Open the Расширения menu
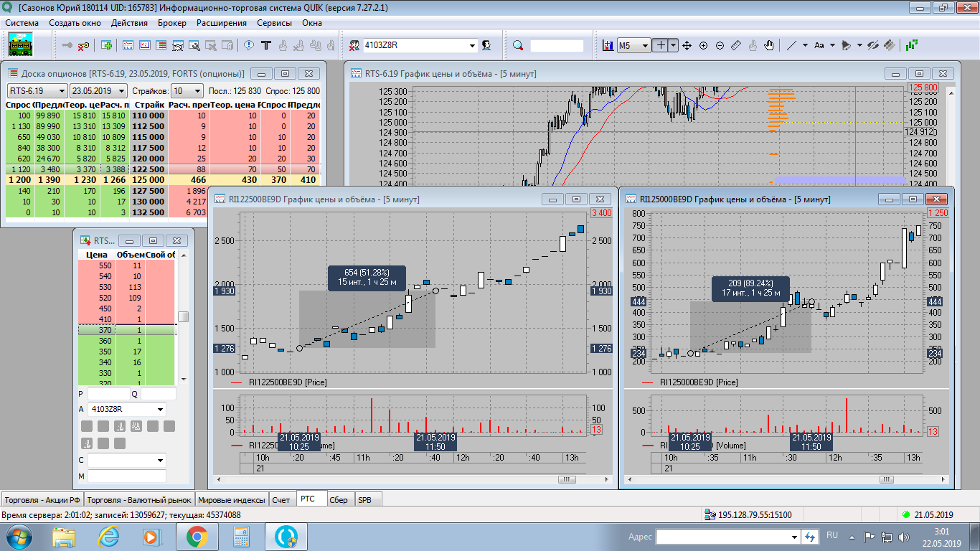 pyautogui.click(x=222, y=23)
